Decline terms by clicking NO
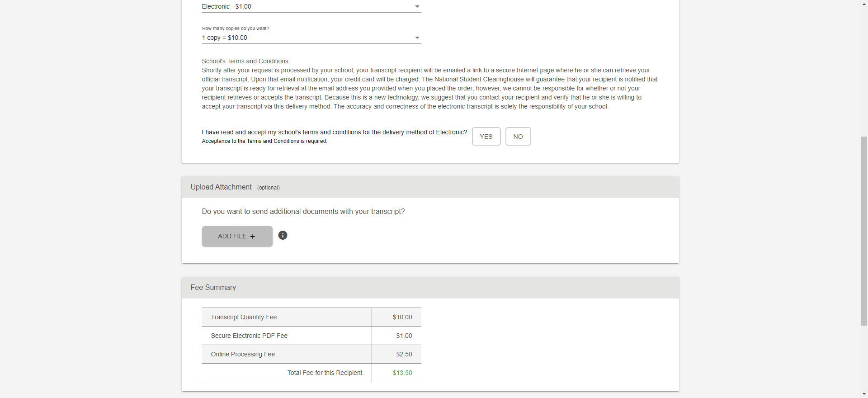The width and height of the screenshot is (868, 398). coord(518,137)
